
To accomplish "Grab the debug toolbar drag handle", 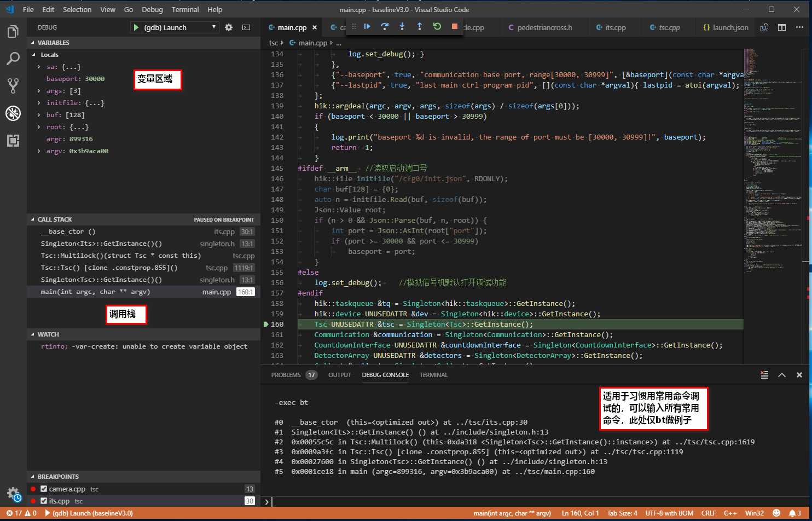I will point(353,26).
